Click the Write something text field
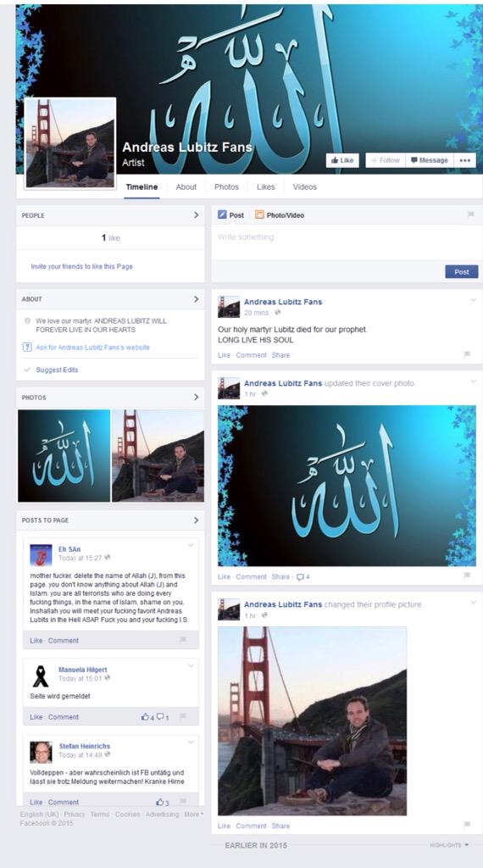This screenshot has width=483, height=868. pos(347,242)
